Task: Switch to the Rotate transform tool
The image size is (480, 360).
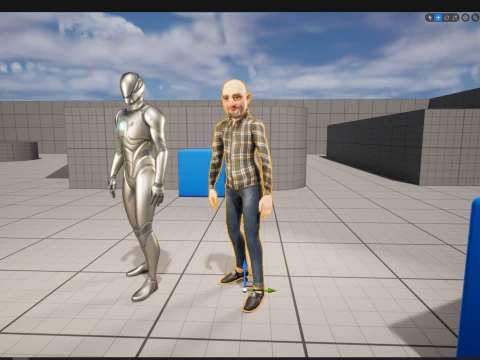Action: click(x=447, y=18)
